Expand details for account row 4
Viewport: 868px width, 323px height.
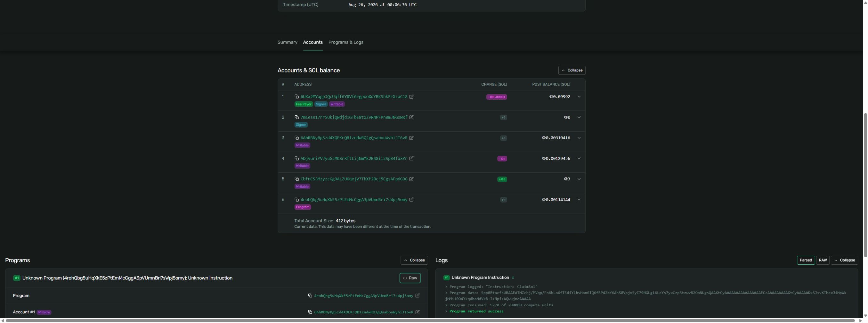pyautogui.click(x=579, y=159)
